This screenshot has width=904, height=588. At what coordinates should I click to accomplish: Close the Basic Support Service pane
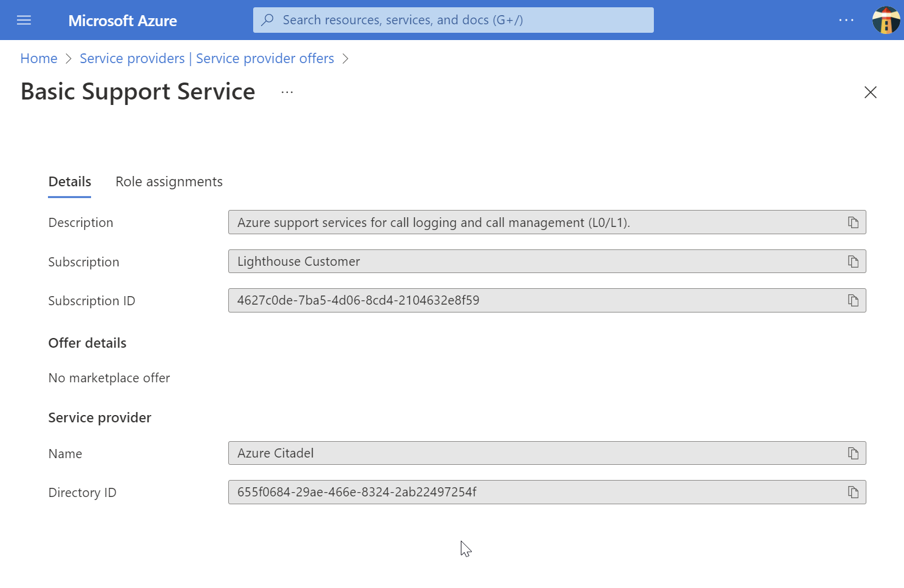pyautogui.click(x=870, y=92)
